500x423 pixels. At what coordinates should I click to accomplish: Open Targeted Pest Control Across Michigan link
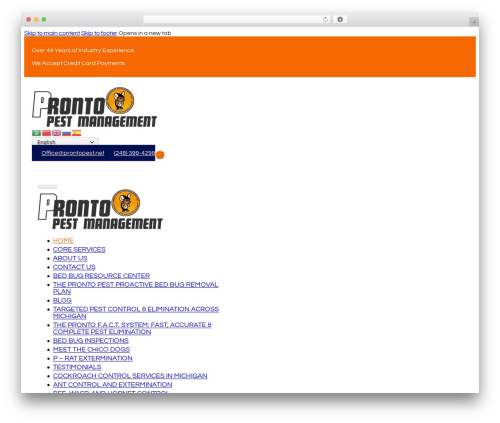pyautogui.click(x=136, y=313)
